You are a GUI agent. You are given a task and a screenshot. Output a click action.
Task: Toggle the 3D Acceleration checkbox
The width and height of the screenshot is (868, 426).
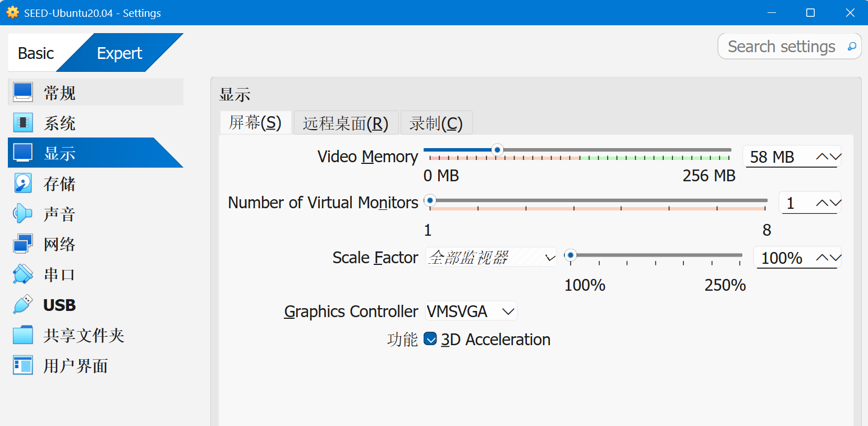(430, 339)
